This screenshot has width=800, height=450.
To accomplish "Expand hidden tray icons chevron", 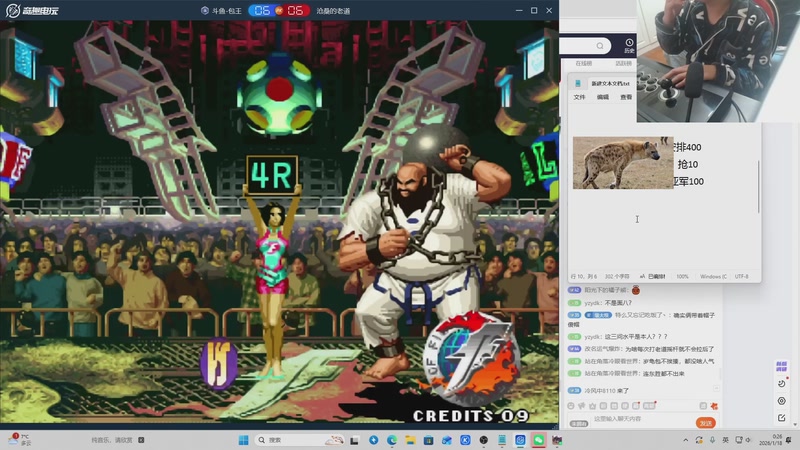I will coord(686,440).
